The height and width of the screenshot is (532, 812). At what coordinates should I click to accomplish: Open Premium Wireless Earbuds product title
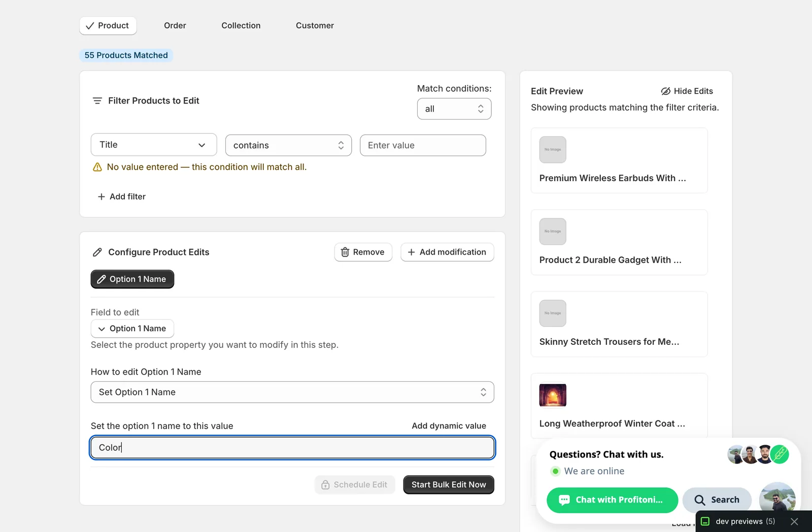click(613, 178)
